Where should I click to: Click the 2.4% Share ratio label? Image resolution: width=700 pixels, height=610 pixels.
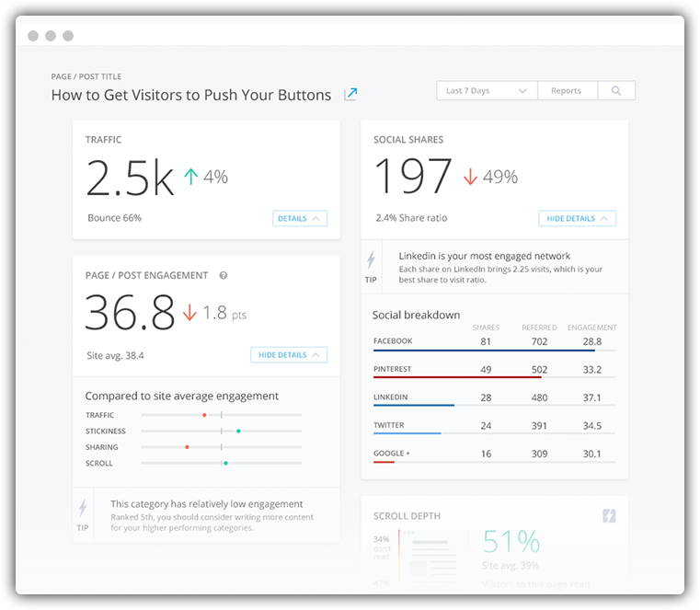(411, 218)
